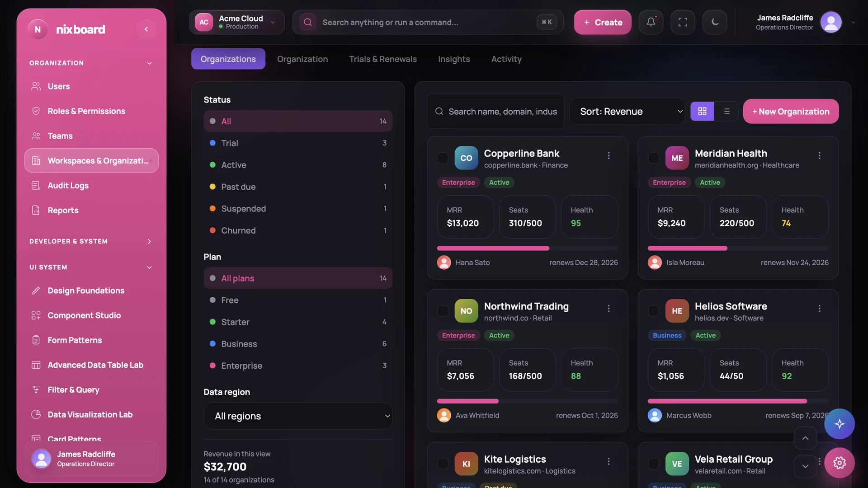Open Roles & Permissions in the sidebar
Image resolution: width=868 pixels, height=488 pixels.
coord(91,111)
